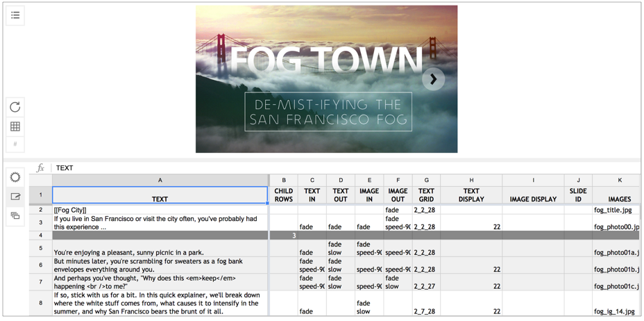Select column I header
Image resolution: width=644 pixels, height=321 pixels.
tap(533, 180)
